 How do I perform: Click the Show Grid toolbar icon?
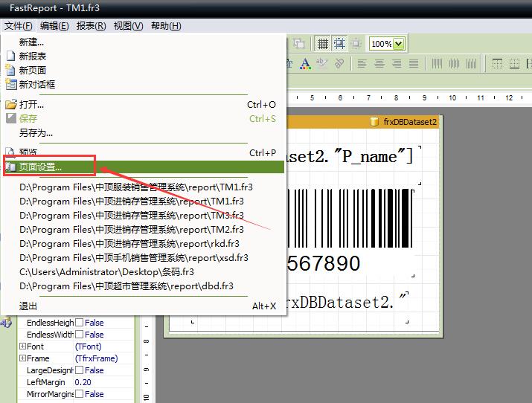point(323,44)
